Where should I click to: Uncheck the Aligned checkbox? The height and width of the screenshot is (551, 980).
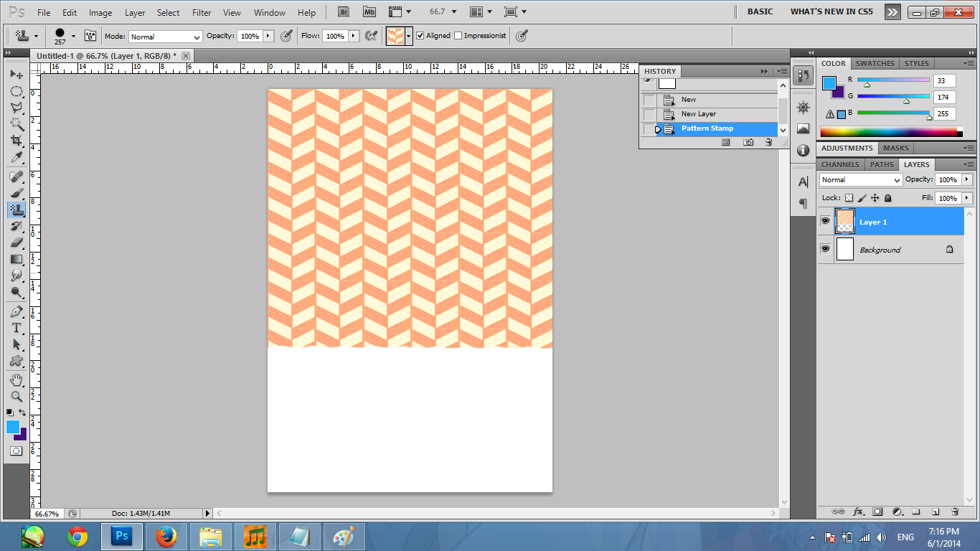(420, 36)
